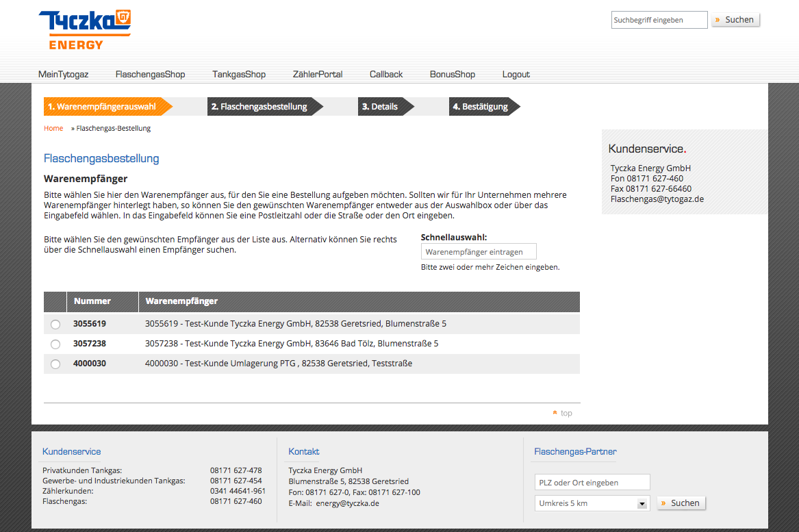Click the Fon 08171 627-460 sidebar number
The height and width of the screenshot is (532, 799).
(647, 178)
